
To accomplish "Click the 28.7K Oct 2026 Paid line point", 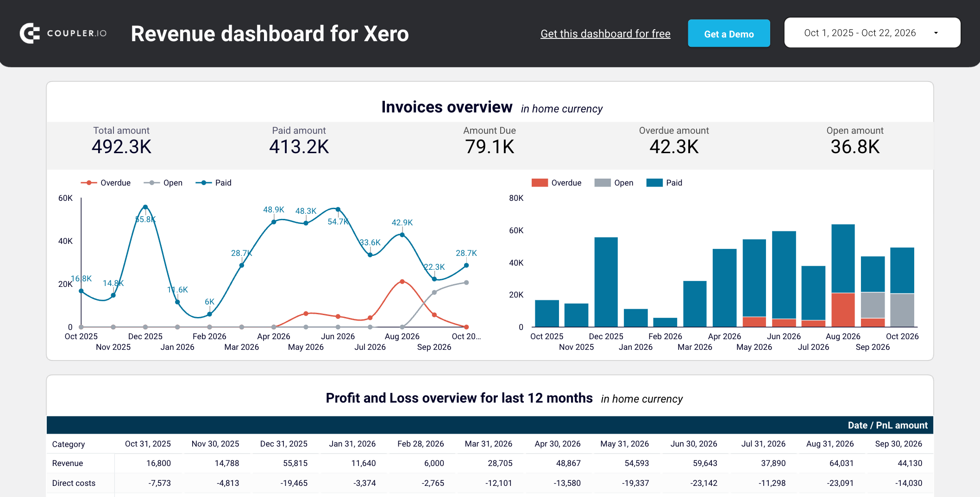I will pyautogui.click(x=466, y=265).
